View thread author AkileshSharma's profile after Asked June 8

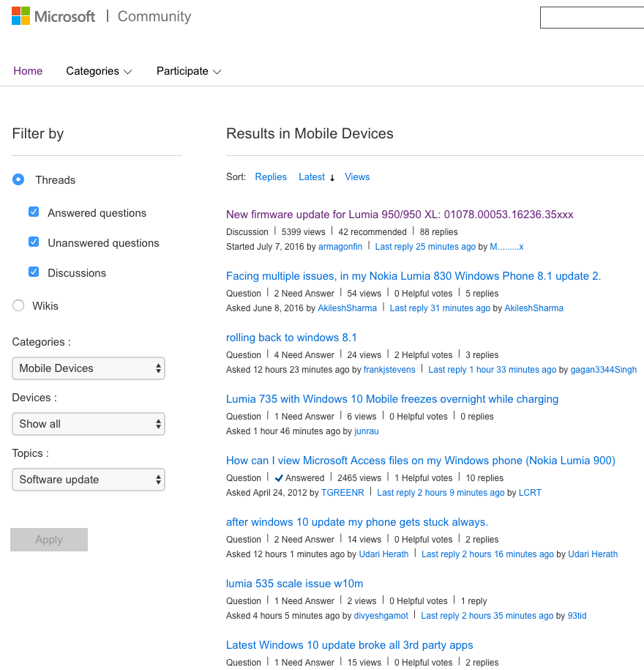point(347,308)
